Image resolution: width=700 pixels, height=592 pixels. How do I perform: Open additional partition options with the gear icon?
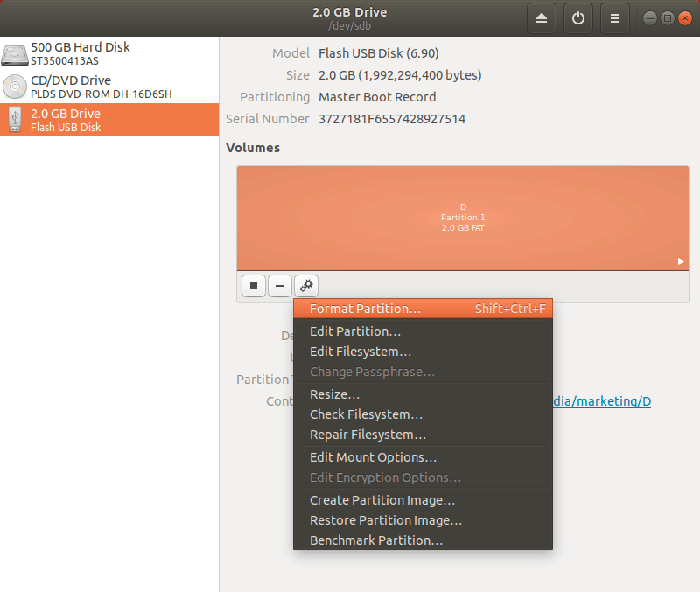pos(305,285)
